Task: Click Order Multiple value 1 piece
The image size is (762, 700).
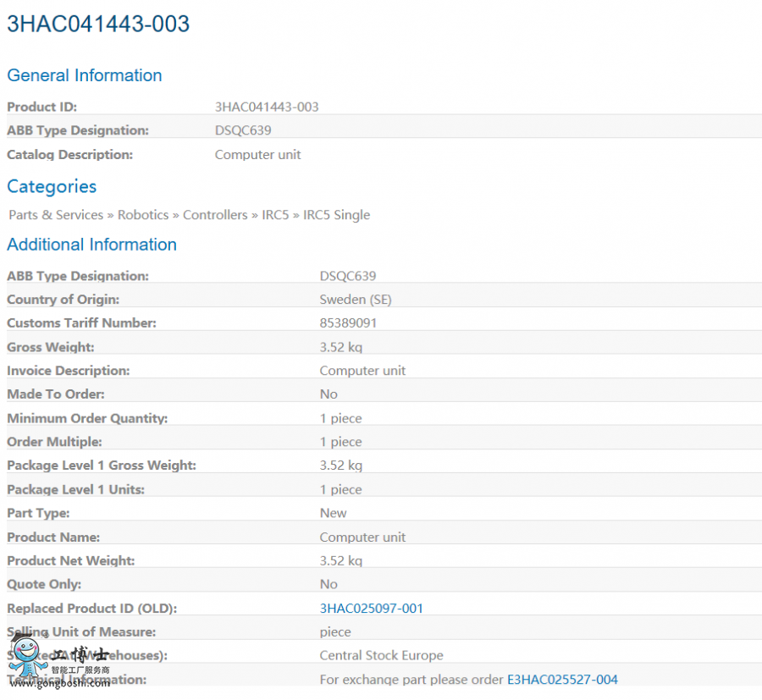Action: (340, 442)
